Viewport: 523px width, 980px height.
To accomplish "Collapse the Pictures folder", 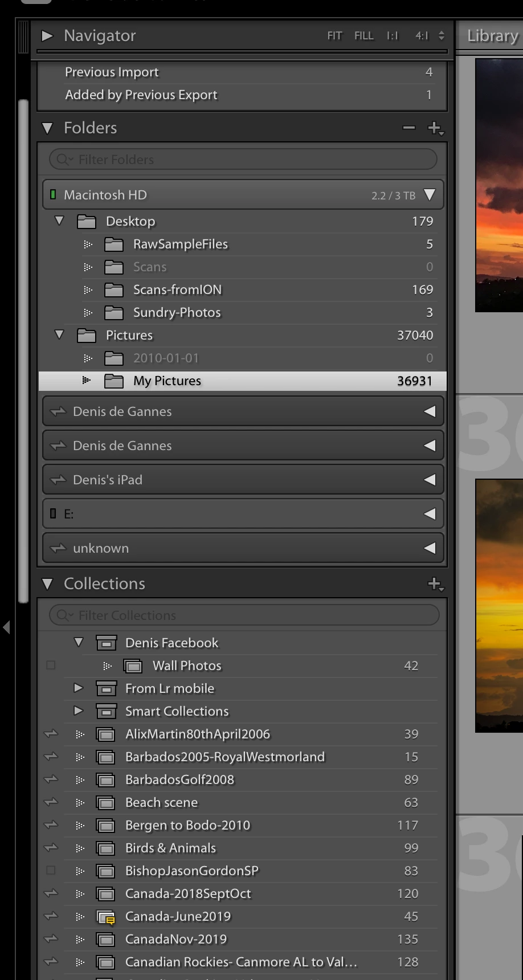I will (x=59, y=334).
